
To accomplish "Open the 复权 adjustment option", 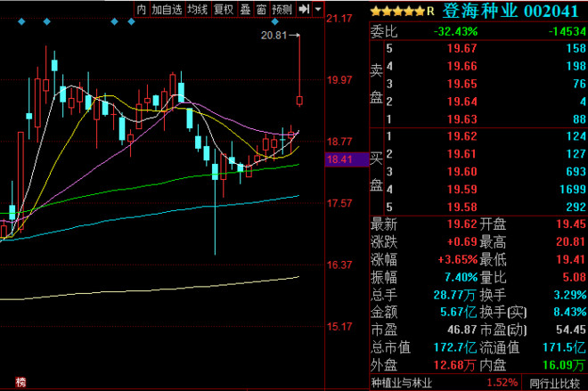I will pos(224,10).
